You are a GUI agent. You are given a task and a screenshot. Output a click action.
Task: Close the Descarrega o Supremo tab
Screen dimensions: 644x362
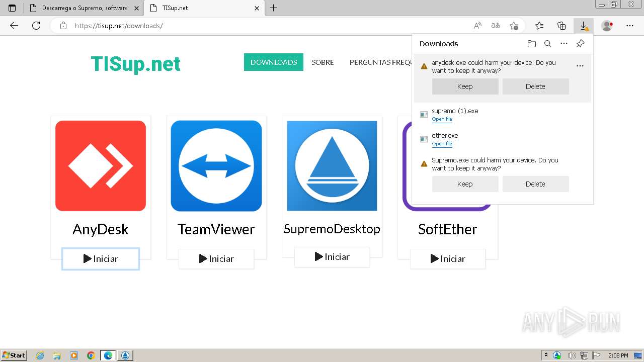coord(136,8)
